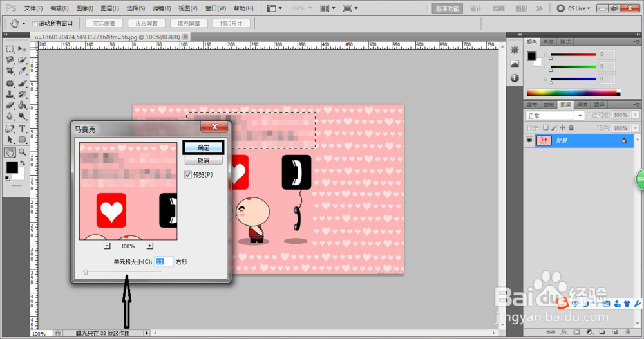Screen dimensions: 644x339
Task: Hide the Background layer eye icon
Action: (529, 140)
